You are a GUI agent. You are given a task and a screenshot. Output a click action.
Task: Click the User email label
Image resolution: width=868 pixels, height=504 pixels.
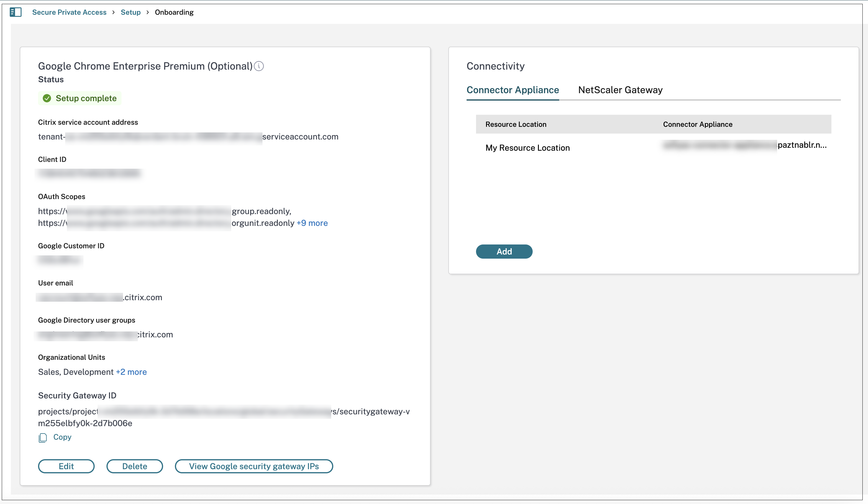tap(55, 283)
